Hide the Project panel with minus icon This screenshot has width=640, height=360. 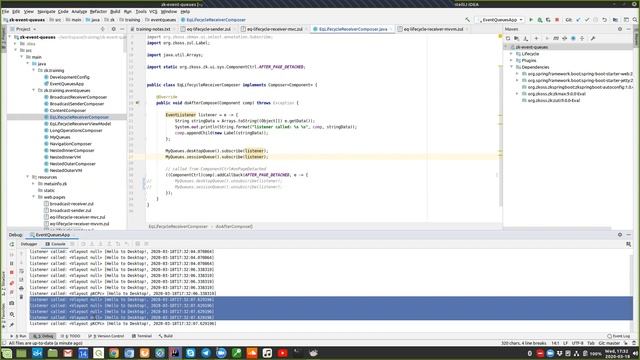pyautogui.click(x=122, y=29)
